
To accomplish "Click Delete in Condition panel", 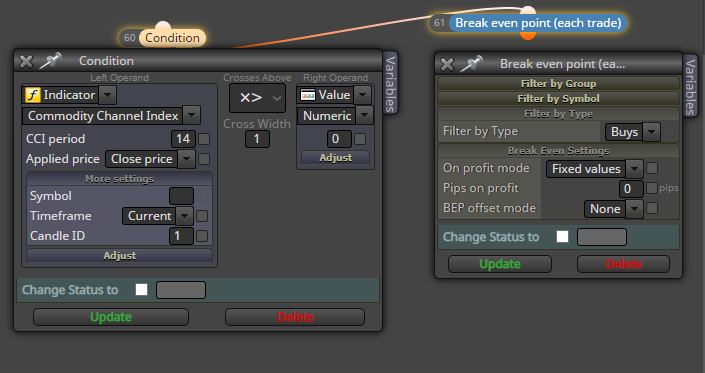I will (x=295, y=317).
